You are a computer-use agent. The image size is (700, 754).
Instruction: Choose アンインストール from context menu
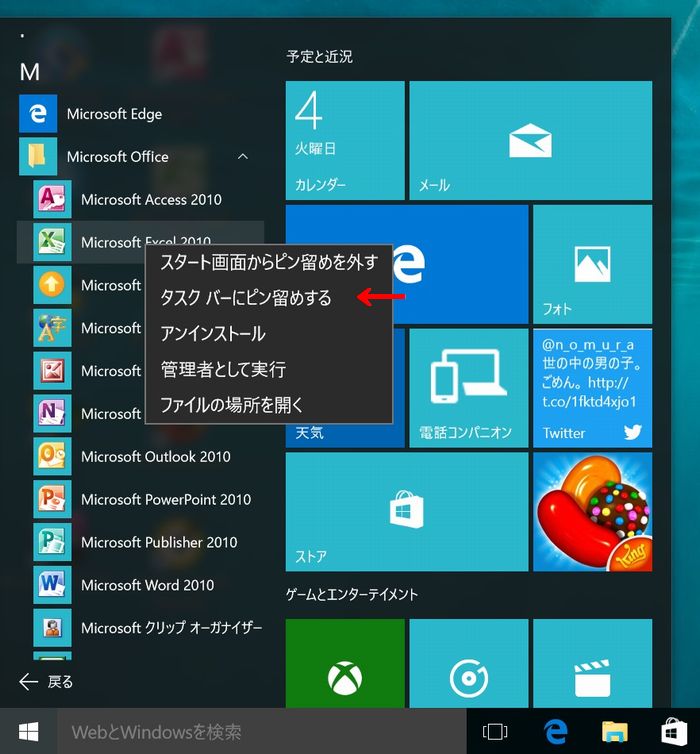coord(269,333)
